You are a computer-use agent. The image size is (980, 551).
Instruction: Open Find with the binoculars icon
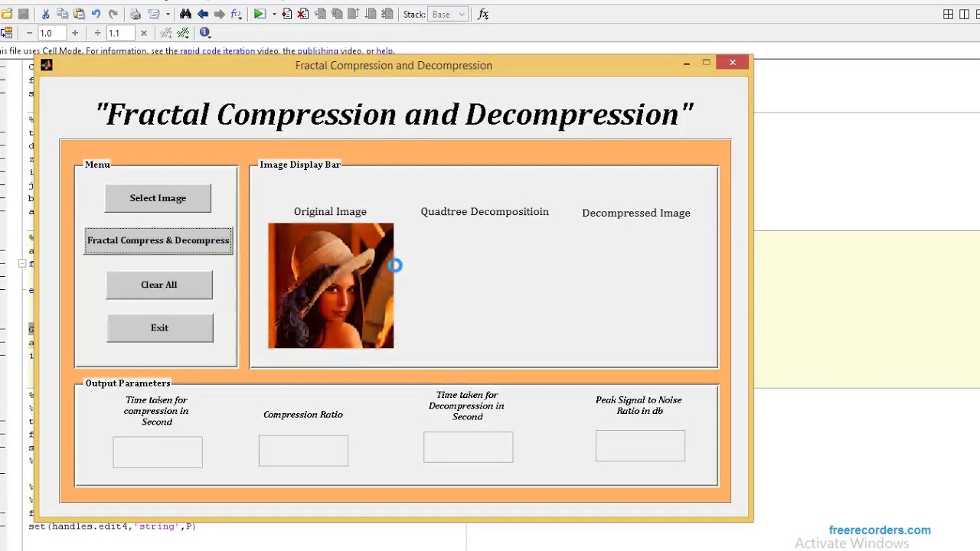click(185, 14)
